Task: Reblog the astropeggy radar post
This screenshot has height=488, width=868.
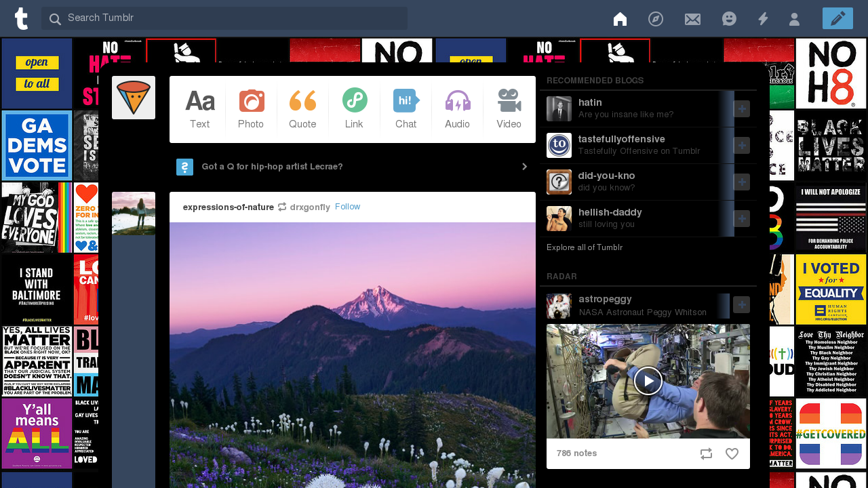Action: (706, 454)
